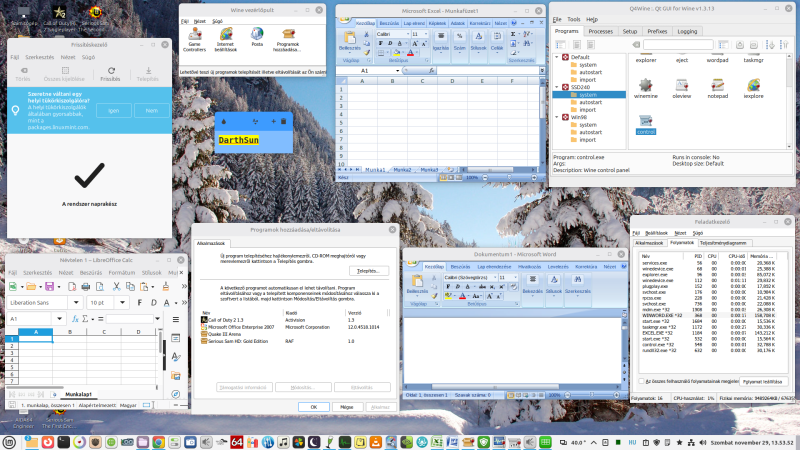
Task: Expand formula bar arrow in LibreOffice Calc
Action: (x=157, y=319)
